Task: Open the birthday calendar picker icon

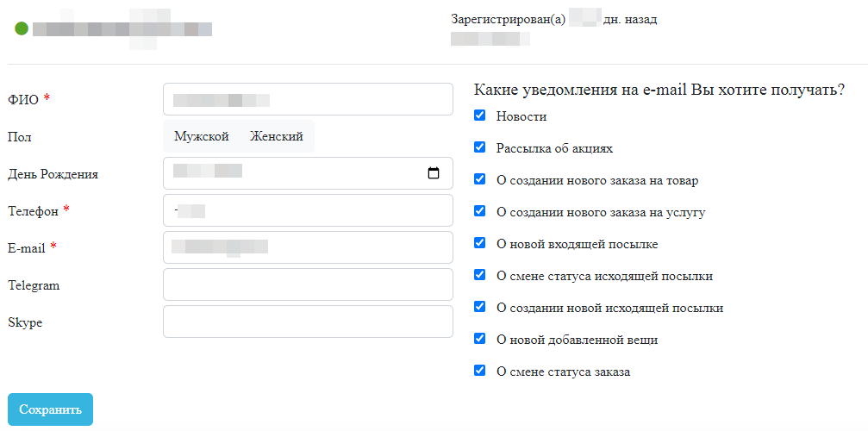Action: (434, 173)
